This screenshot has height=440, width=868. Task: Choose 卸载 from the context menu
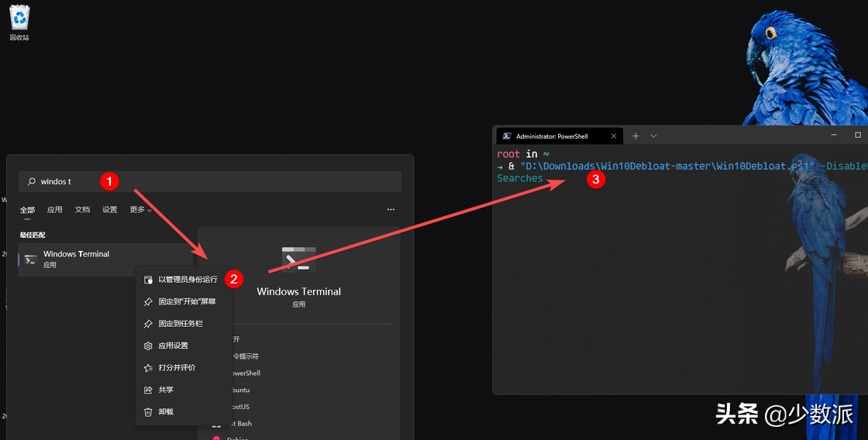click(183, 412)
